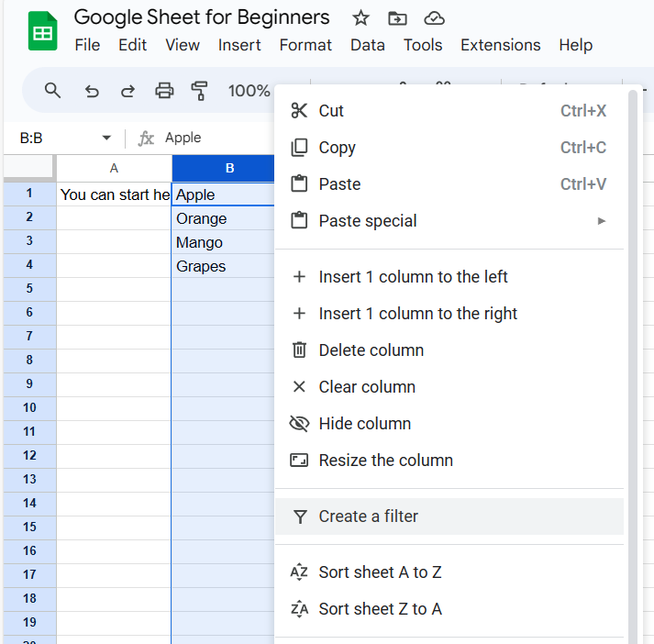This screenshot has width=654, height=644.
Task: Select Insert 1 column to the right
Action: (x=449, y=314)
